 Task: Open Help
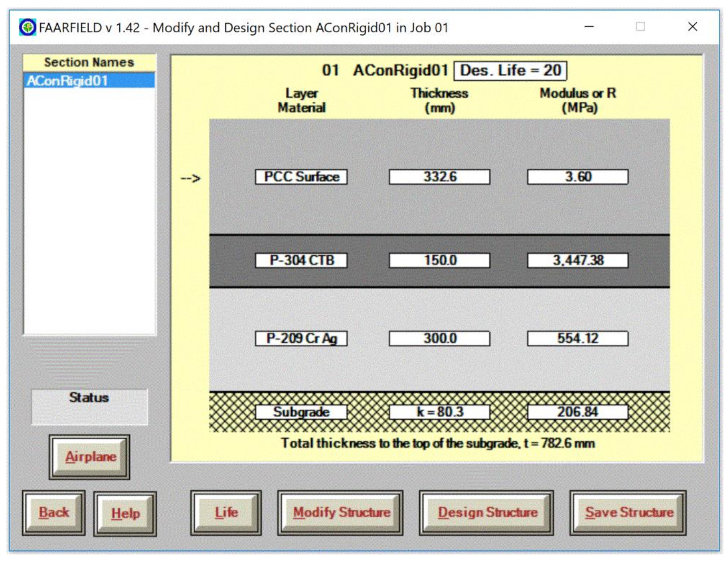click(x=125, y=513)
